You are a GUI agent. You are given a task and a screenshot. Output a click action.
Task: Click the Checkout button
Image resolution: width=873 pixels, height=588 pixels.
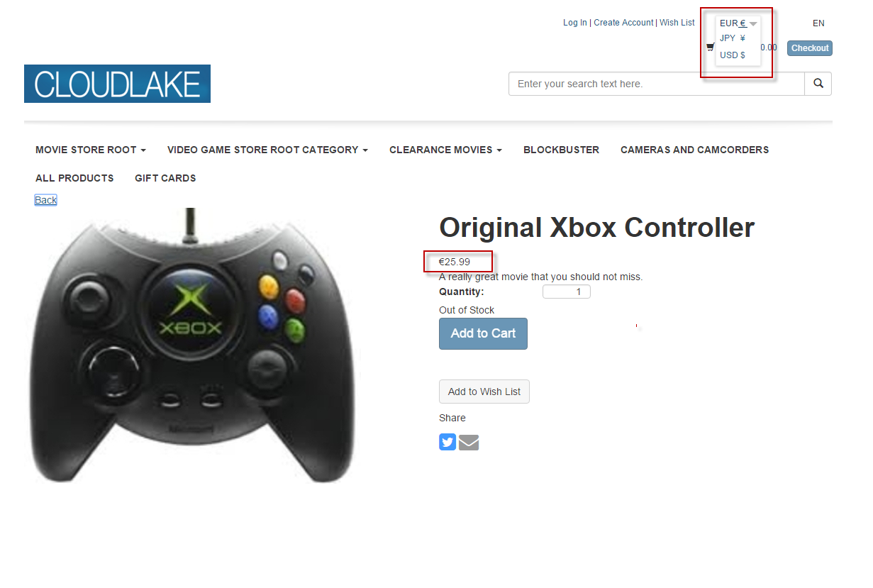click(810, 48)
